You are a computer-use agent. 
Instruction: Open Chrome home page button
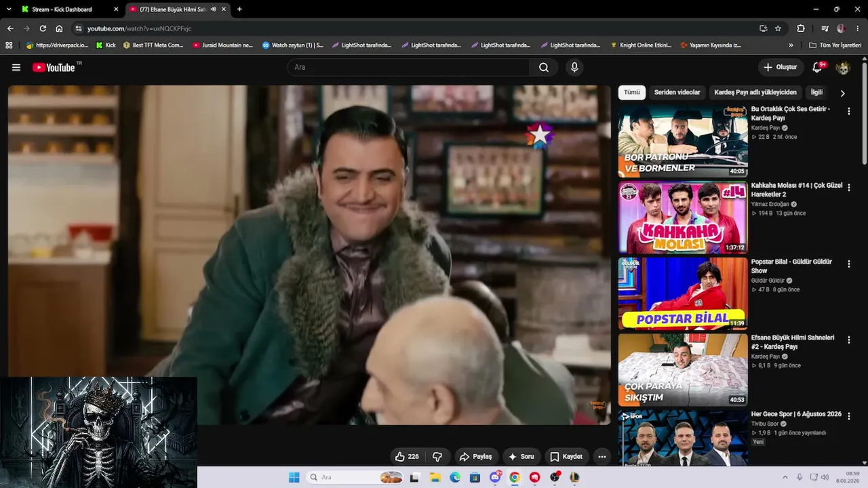click(59, 28)
